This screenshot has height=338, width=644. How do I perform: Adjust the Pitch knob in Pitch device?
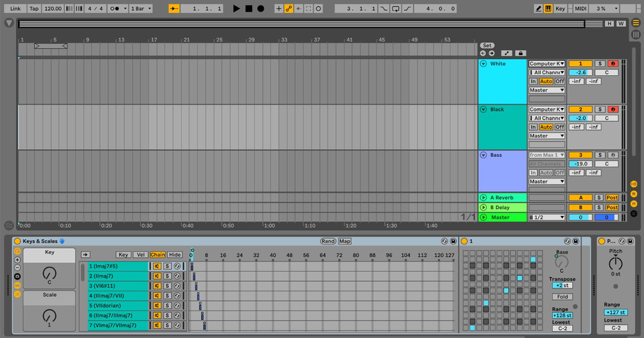pos(615,264)
